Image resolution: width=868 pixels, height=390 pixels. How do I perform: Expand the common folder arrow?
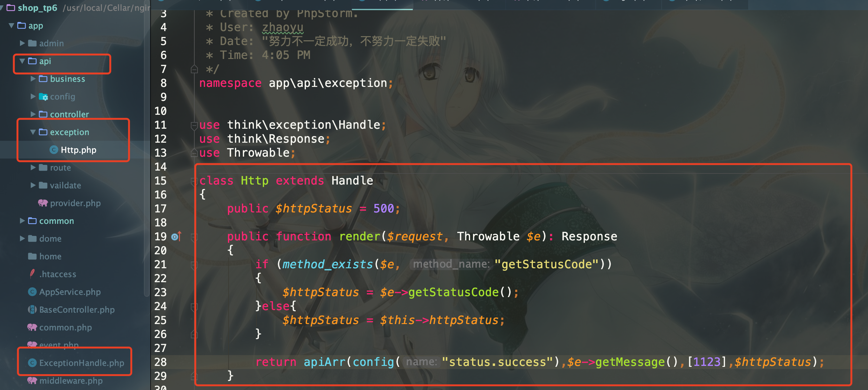click(x=22, y=221)
